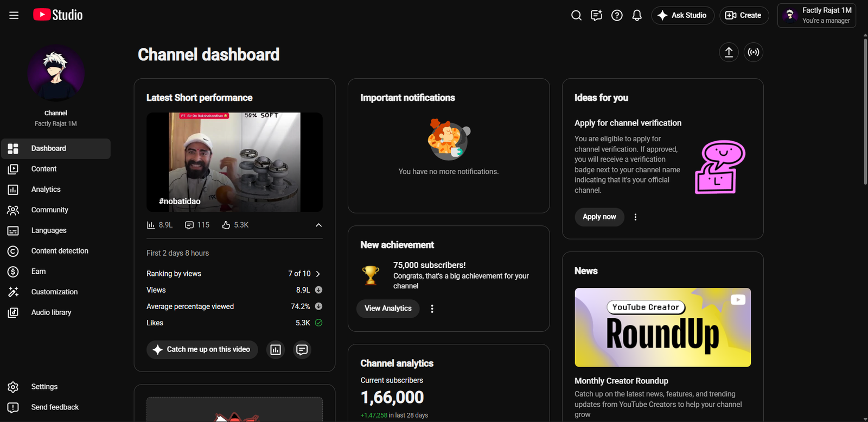
Task: Click the View Analytics button
Action: tap(388, 308)
